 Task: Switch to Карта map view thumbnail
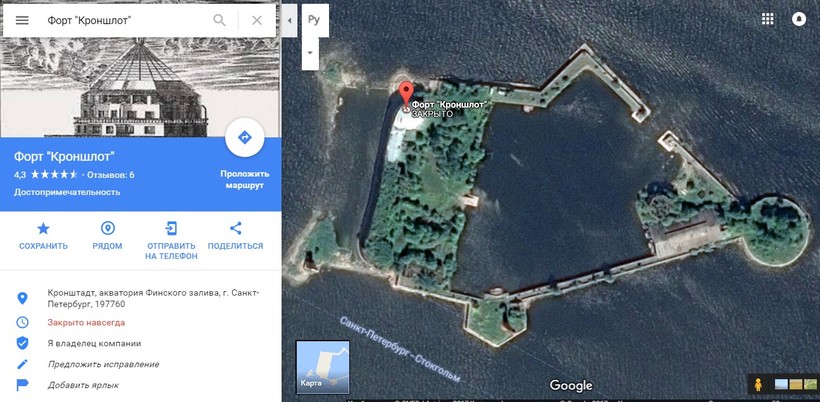coord(323,366)
